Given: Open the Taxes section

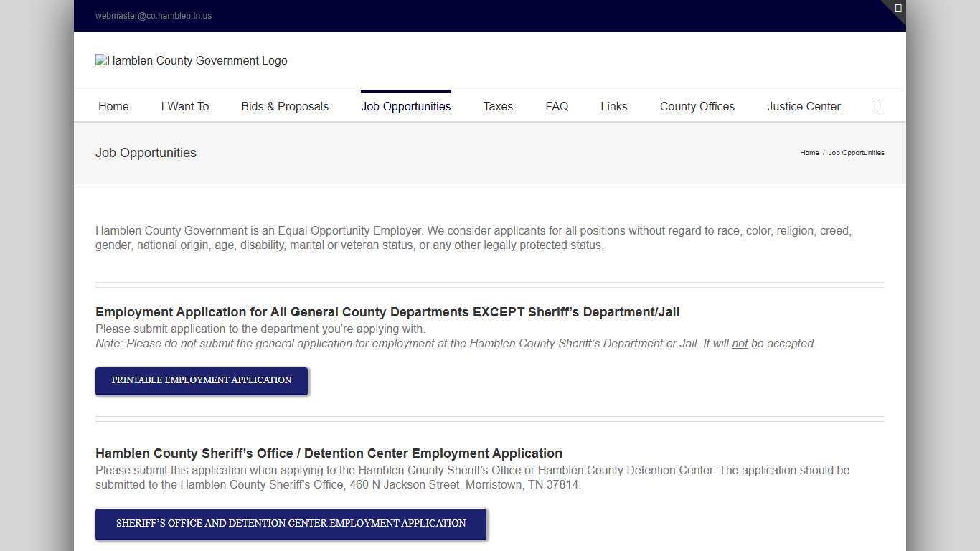Looking at the screenshot, I should [x=498, y=106].
